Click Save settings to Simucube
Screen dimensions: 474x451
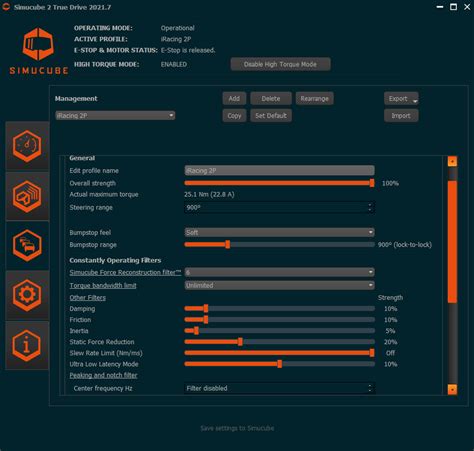click(x=237, y=428)
